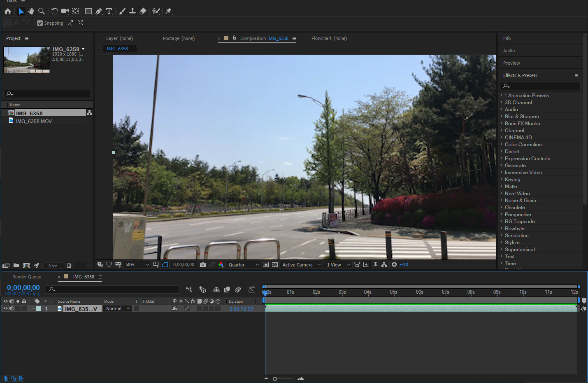
Task: Open the Project panel hamburger menu
Action: pos(27,38)
